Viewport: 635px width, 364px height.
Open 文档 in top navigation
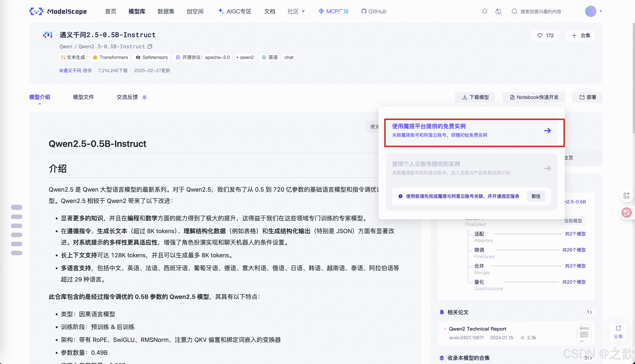(269, 11)
